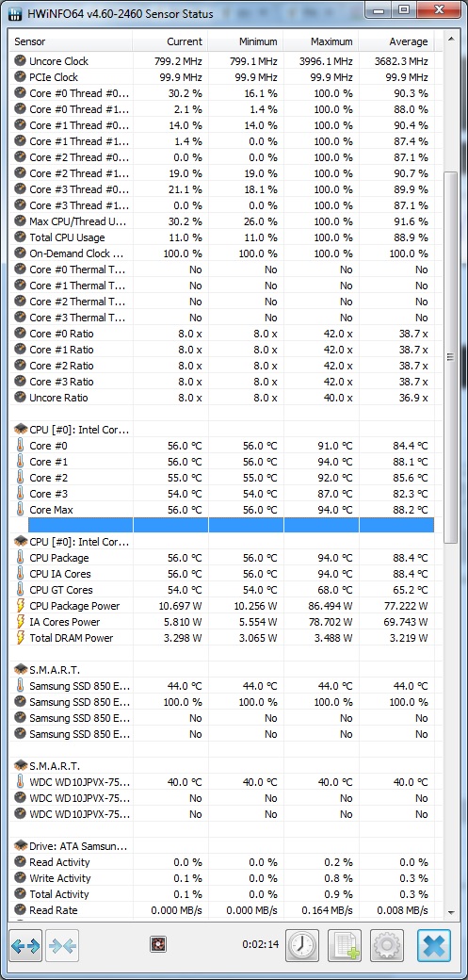
Task: Click the collapse layout arrows button
Action: pos(62,946)
